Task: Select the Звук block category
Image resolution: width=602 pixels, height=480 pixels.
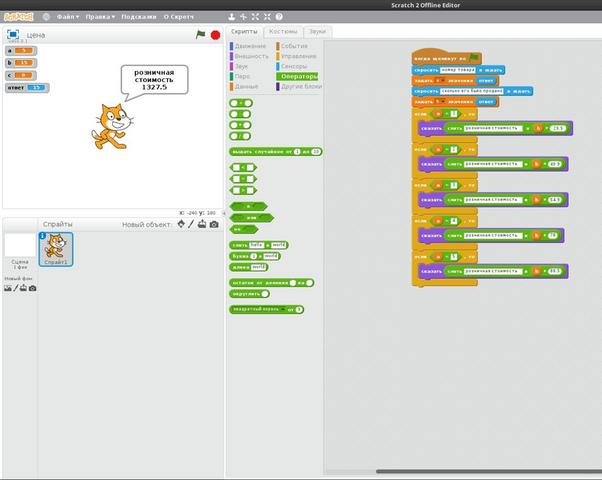Action: (239, 66)
